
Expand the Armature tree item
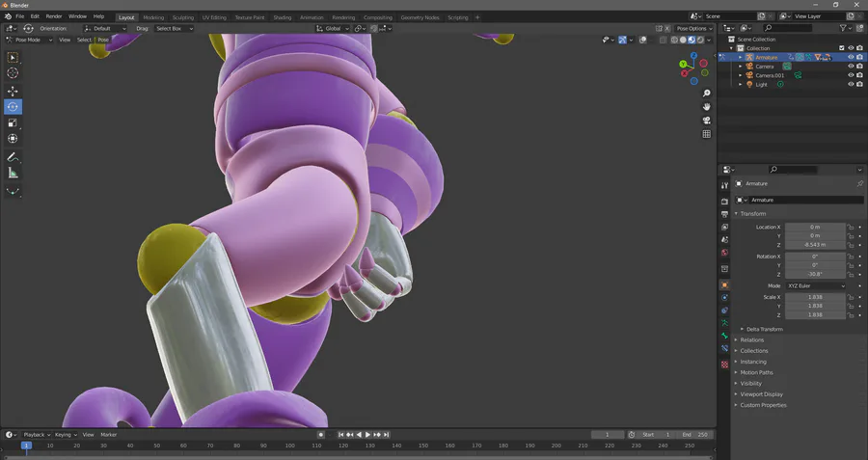click(741, 58)
